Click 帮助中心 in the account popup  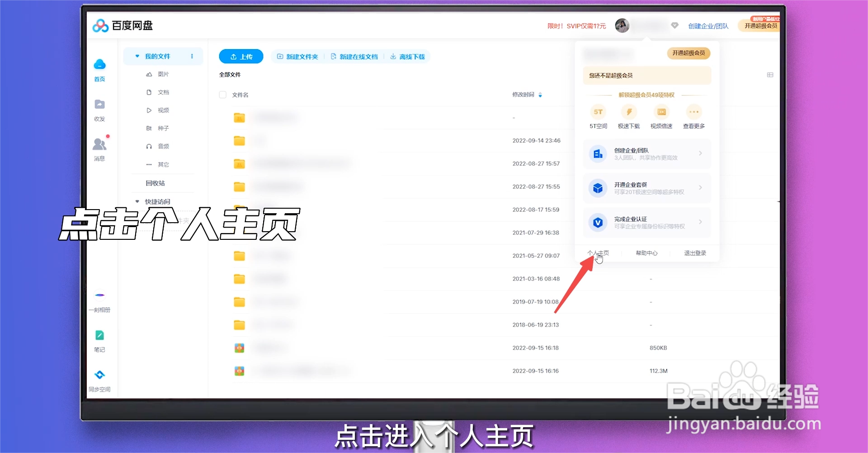(646, 253)
